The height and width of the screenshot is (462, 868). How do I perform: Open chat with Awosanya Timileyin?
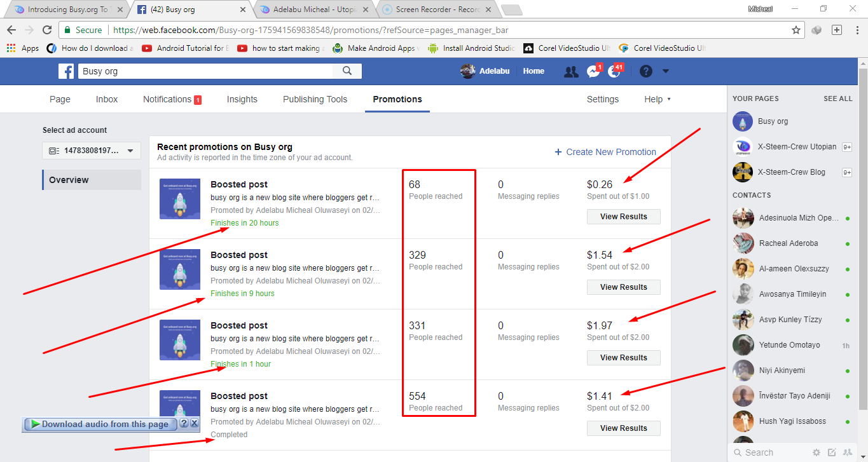(792, 294)
